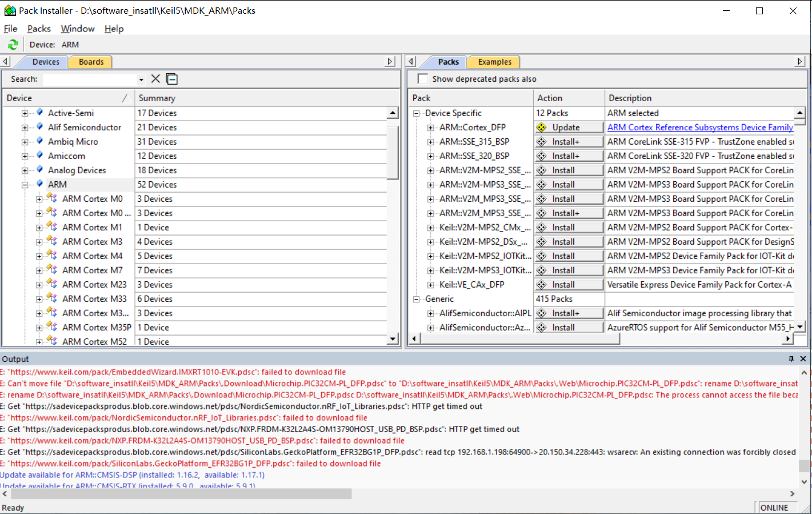Click Install+ for ARM::SSE_320_BSP
Viewport: 812px width, 514px height.
569,156
